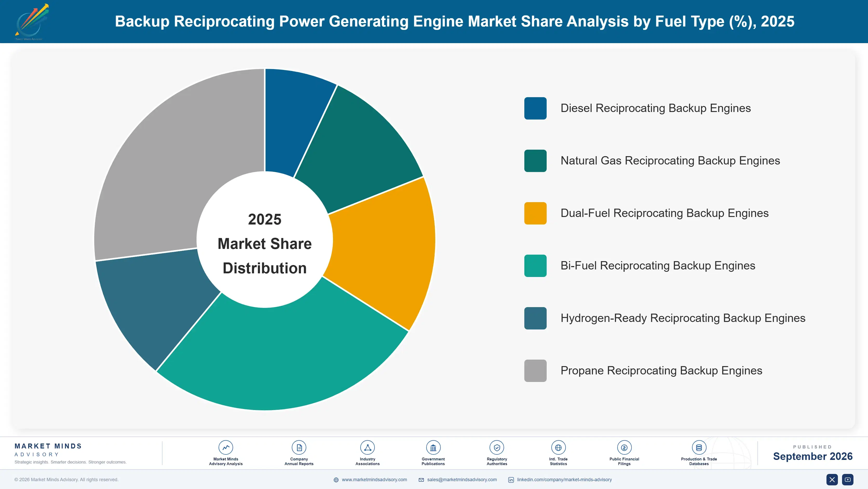Click the Market Minds Advisory Analysis chart icon
This screenshot has height=489, width=868.
(225, 447)
